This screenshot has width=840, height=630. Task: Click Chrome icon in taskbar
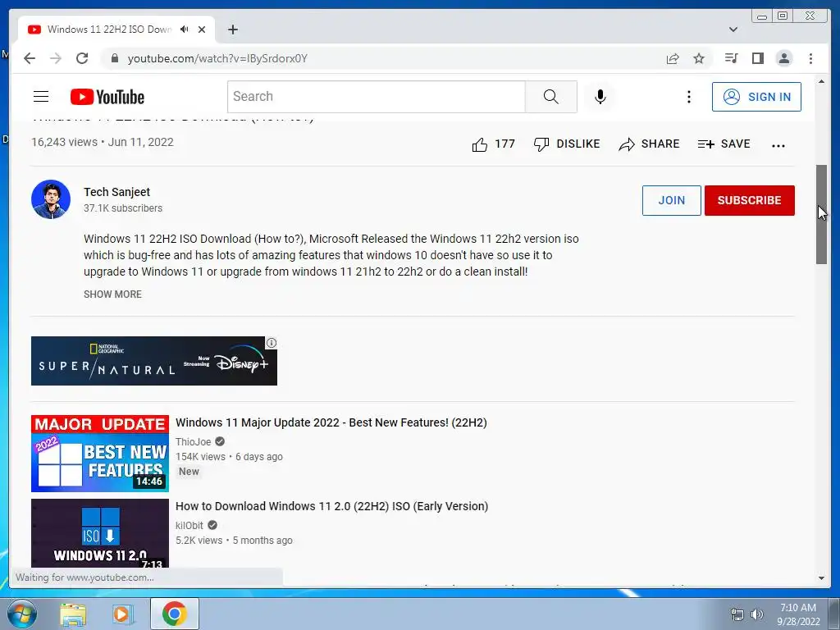click(174, 614)
